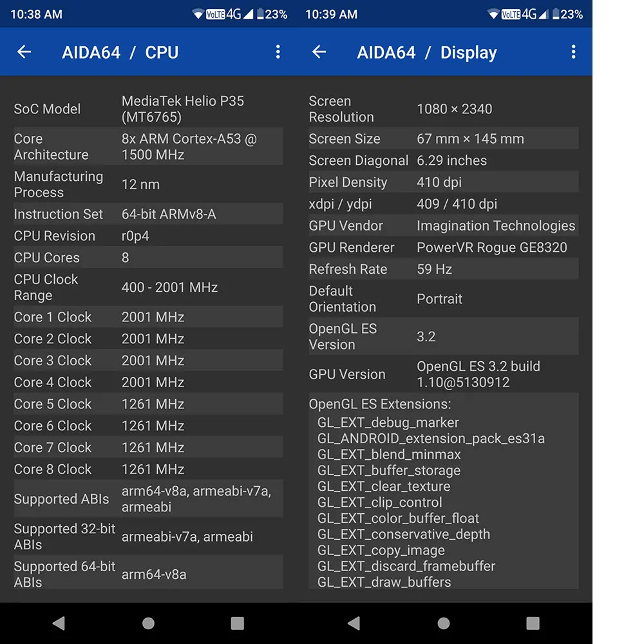Select OpenGL ES Extensions heading

click(380, 404)
